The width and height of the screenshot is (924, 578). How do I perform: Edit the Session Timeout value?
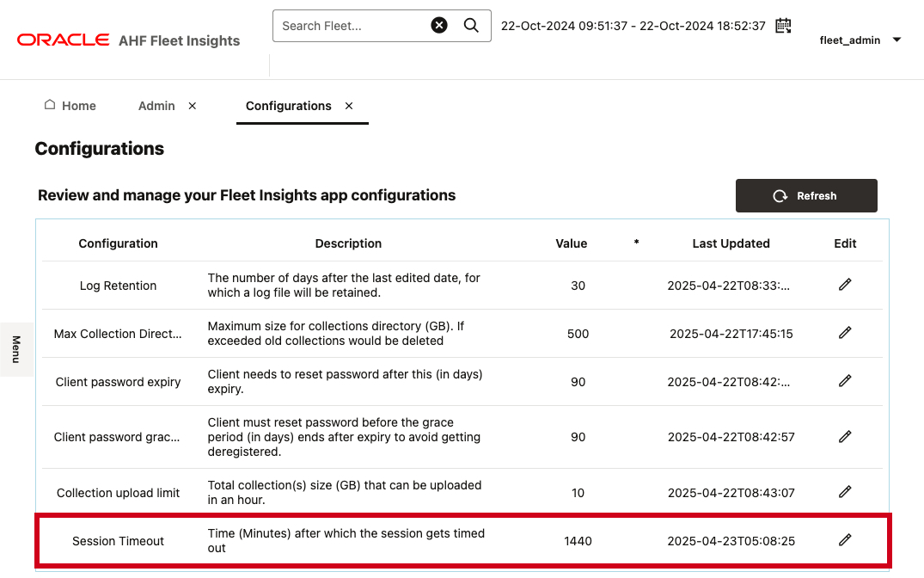click(845, 540)
